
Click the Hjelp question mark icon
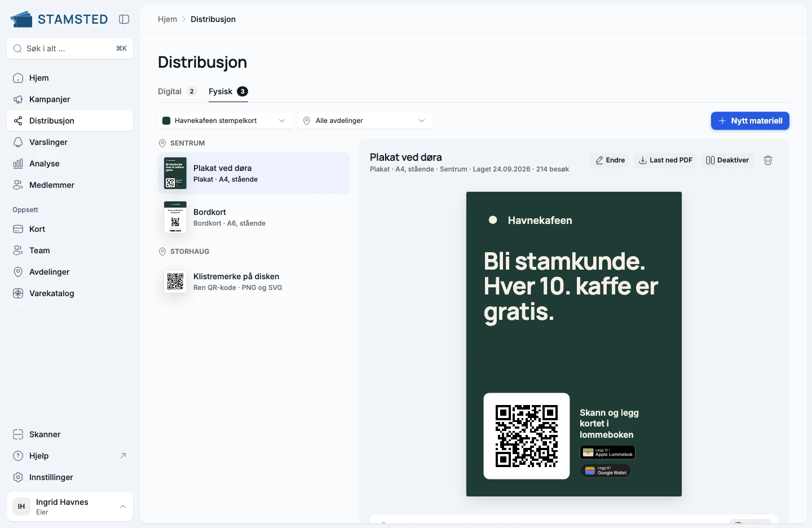point(18,456)
